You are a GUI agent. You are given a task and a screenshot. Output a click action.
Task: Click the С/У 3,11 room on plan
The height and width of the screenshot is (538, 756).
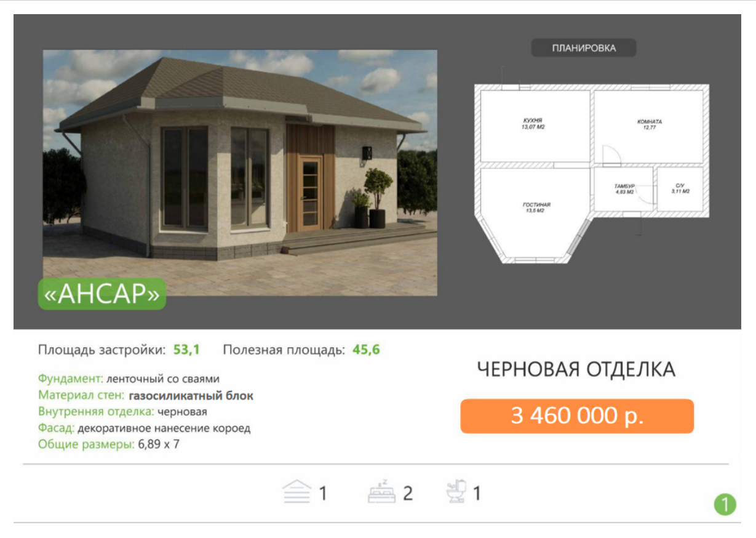point(680,189)
